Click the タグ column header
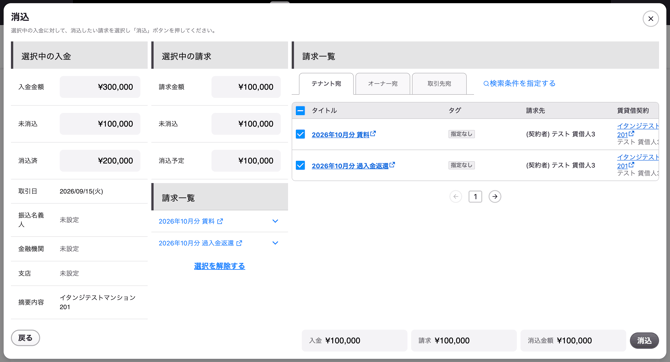The image size is (670, 362). pyautogui.click(x=455, y=111)
